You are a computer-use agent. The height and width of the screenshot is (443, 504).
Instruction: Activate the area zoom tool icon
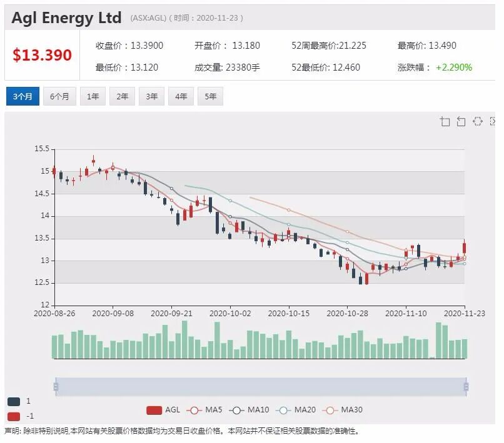click(x=445, y=121)
